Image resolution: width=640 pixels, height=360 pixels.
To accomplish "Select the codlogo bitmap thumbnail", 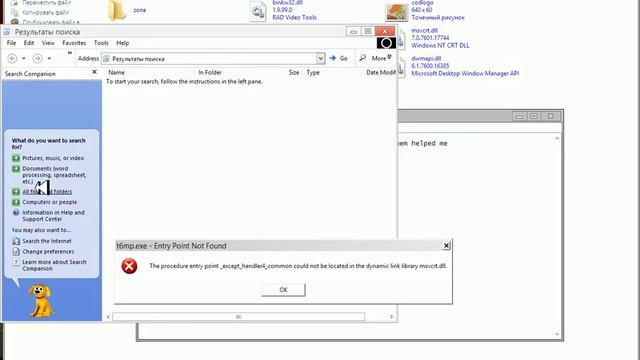I will tap(397, 12).
